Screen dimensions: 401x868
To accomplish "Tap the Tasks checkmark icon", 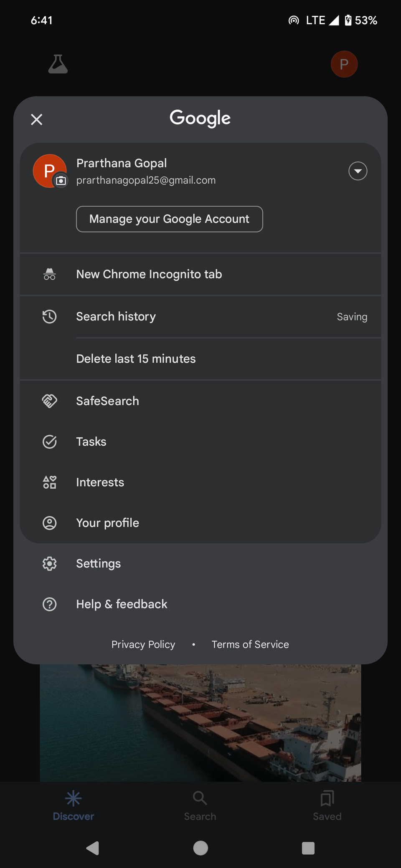I will (50, 442).
